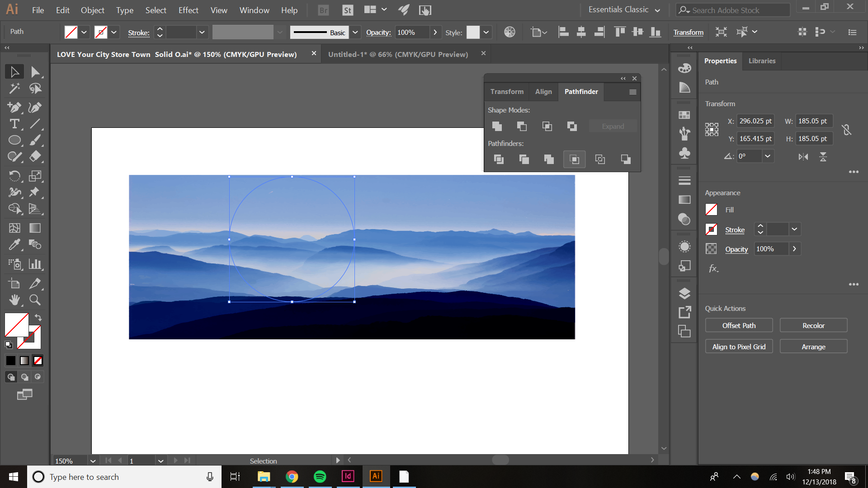Open the zoom level dropdown at 150%
Viewport: 868px width, 488px height.
pyautogui.click(x=93, y=461)
